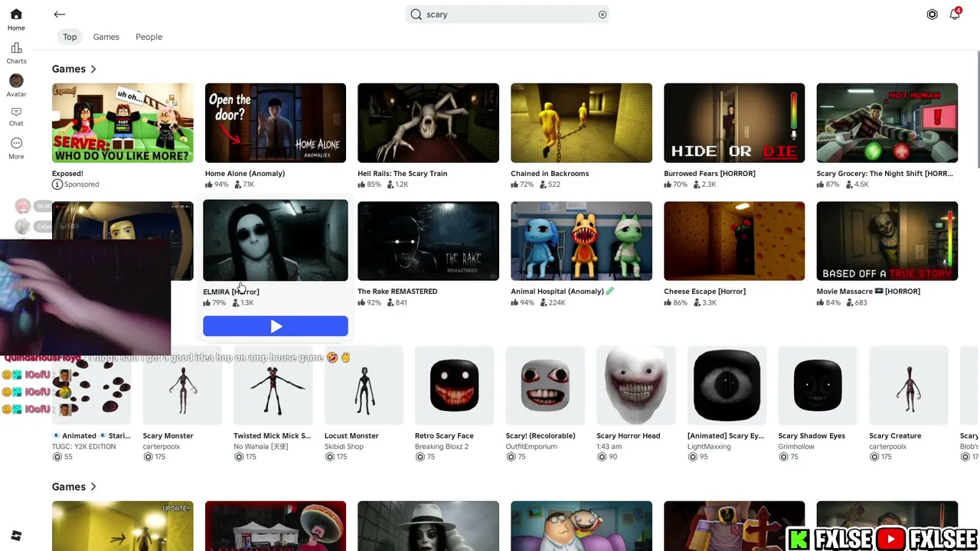Open the Charts sidebar icon
980x551 pixels.
[16, 53]
